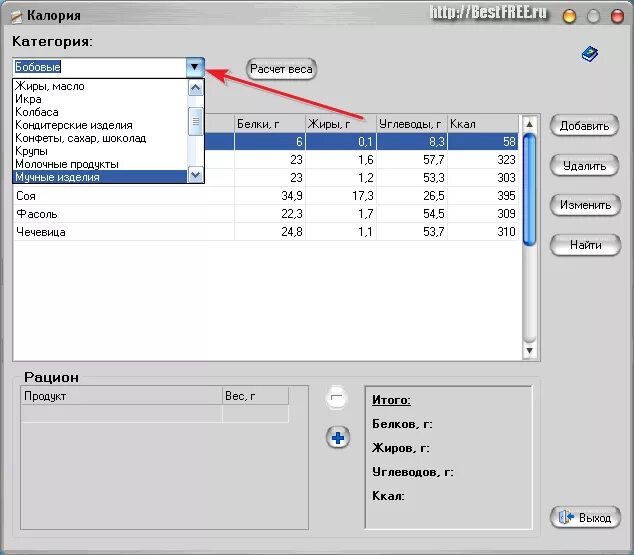
Task: Select highlighted Мучные изделия category
Action: click(x=100, y=177)
